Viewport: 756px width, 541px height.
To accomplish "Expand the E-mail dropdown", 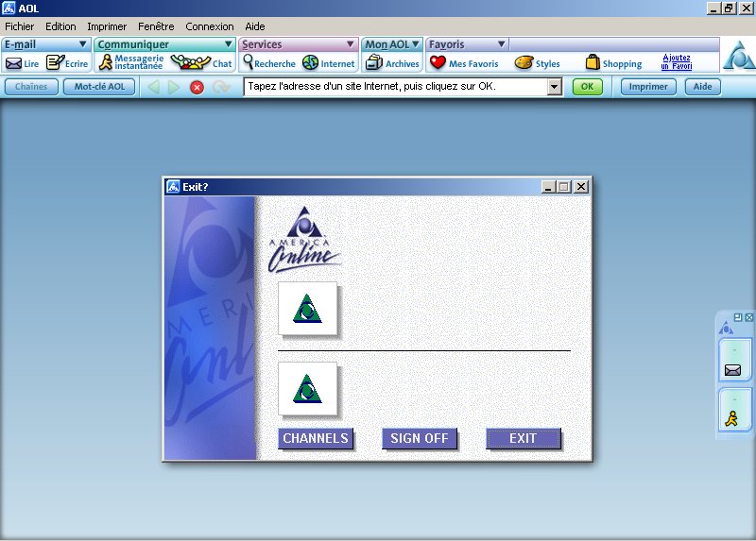I will point(82,44).
